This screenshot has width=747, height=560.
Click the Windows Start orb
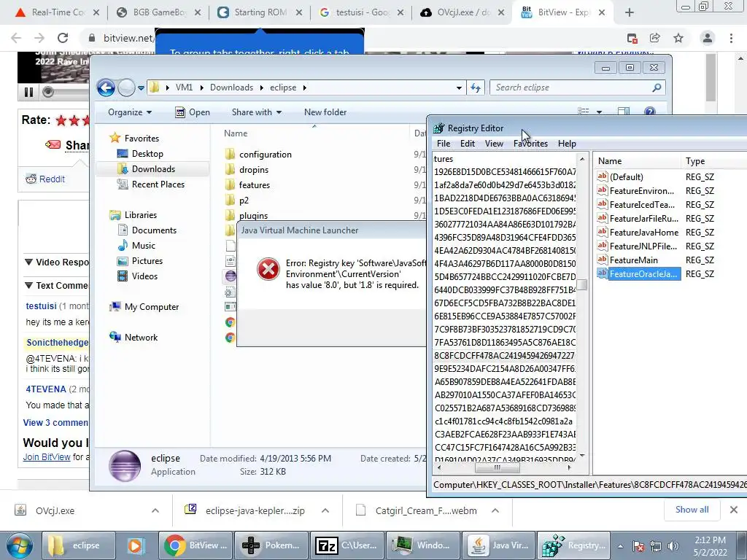coord(19,545)
